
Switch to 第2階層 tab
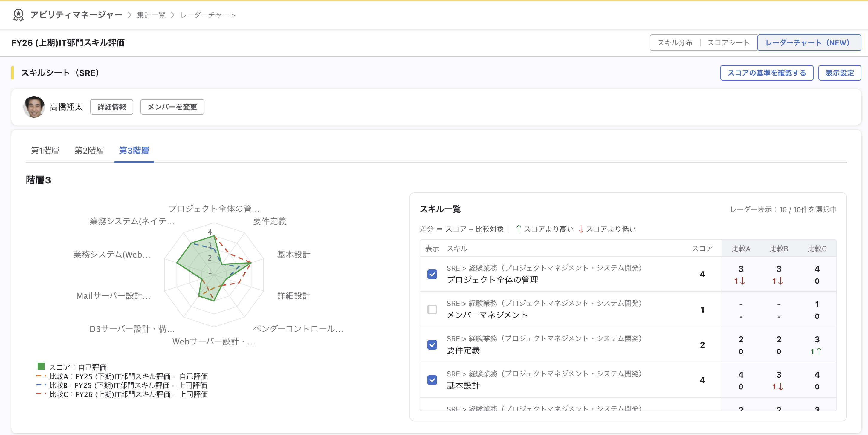pos(89,151)
